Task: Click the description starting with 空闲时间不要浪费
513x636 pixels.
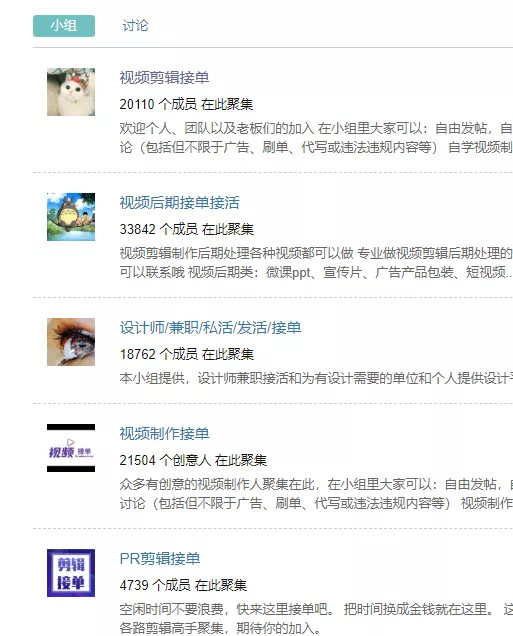Action: [x=316, y=618]
